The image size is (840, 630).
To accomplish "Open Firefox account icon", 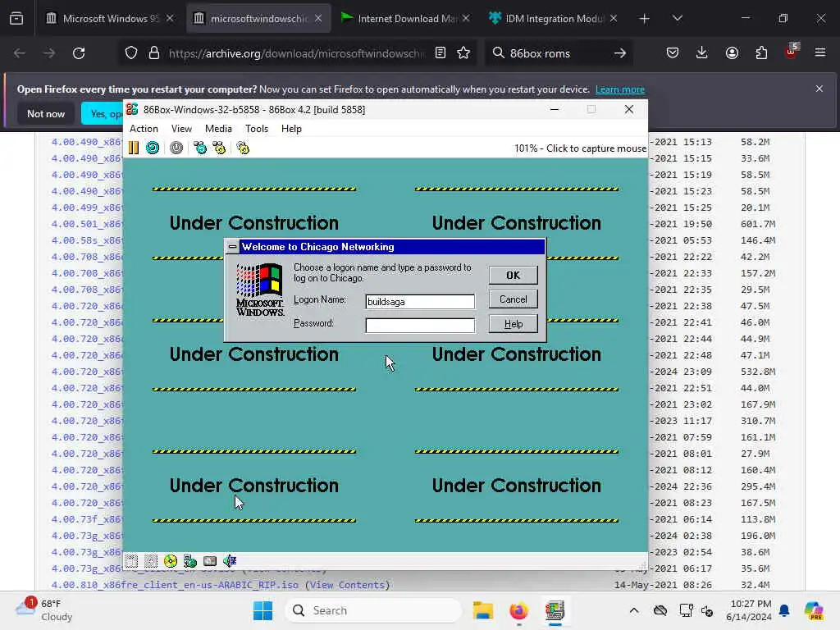I will point(732,53).
